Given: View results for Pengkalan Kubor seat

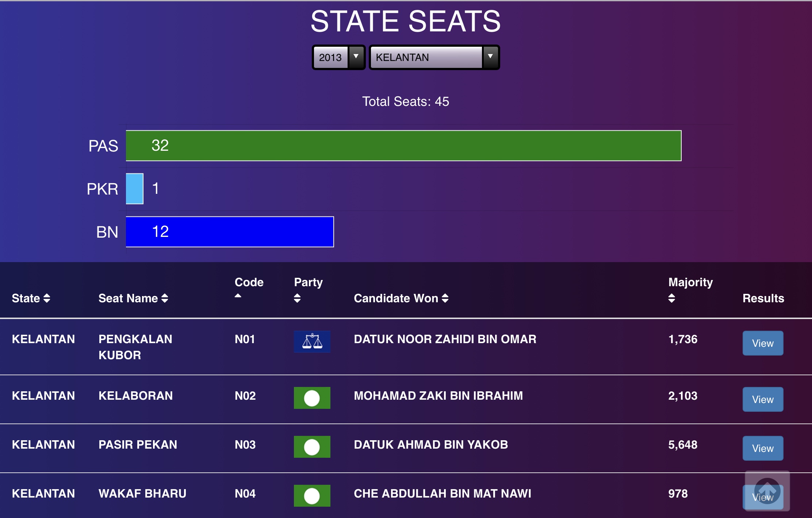Looking at the screenshot, I should click(x=763, y=343).
